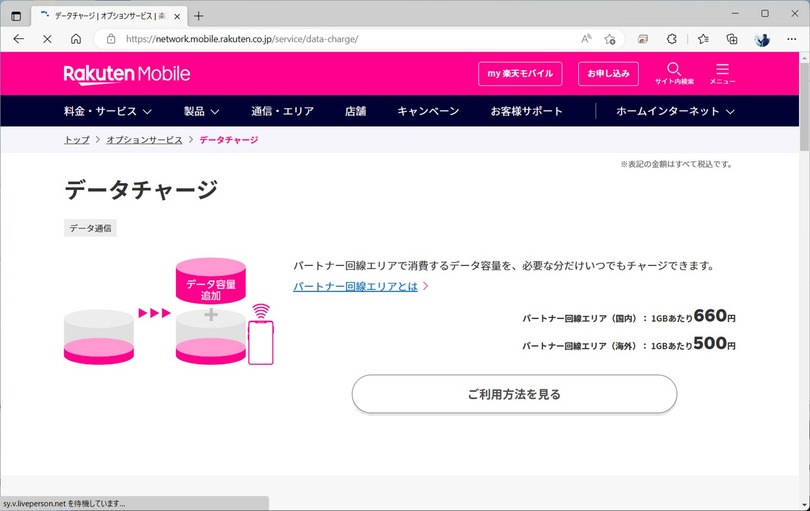Click the データ通信 tag
The width and height of the screenshot is (810, 511).
point(90,228)
